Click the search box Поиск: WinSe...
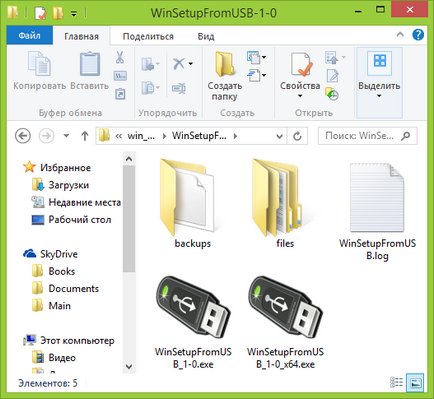 point(367,136)
